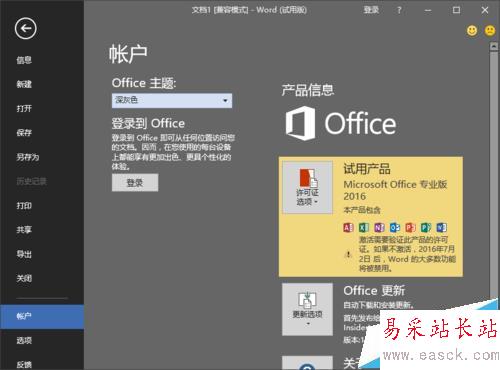Open the 打开 menu item
This screenshot has height=370, width=500.
(x=42, y=109)
